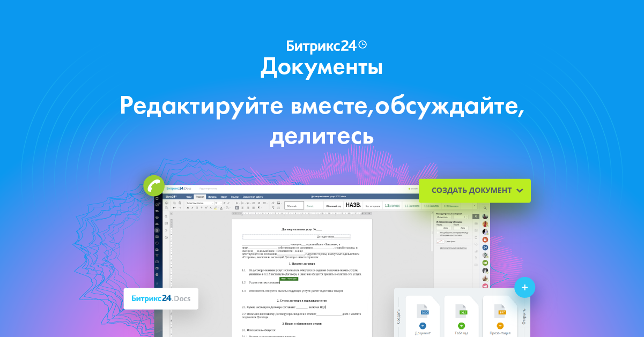The image size is (644, 337).
Task: Open the font color picker
Action: pyautogui.click(x=221, y=208)
